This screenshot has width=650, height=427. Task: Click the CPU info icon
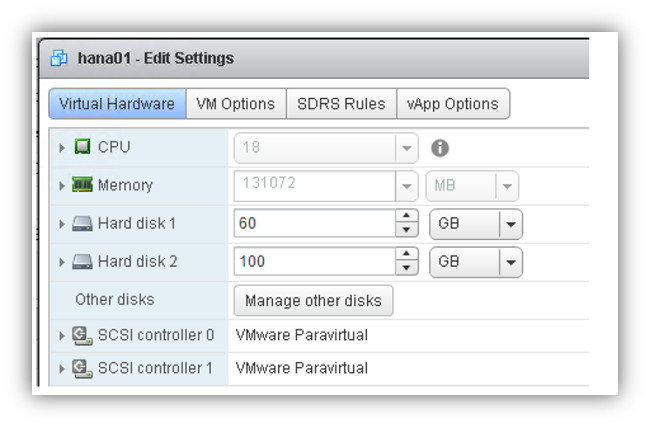coord(439,148)
